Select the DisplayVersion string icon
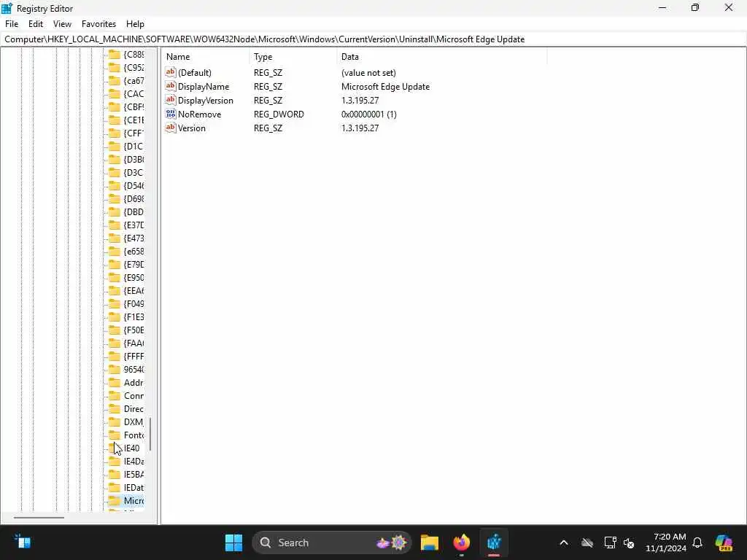 coord(171,100)
